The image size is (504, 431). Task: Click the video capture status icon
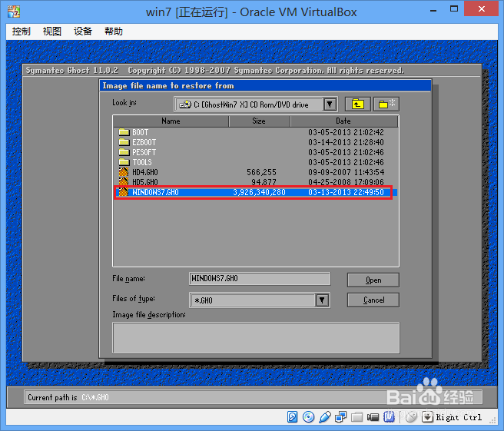pyautogui.click(x=373, y=417)
